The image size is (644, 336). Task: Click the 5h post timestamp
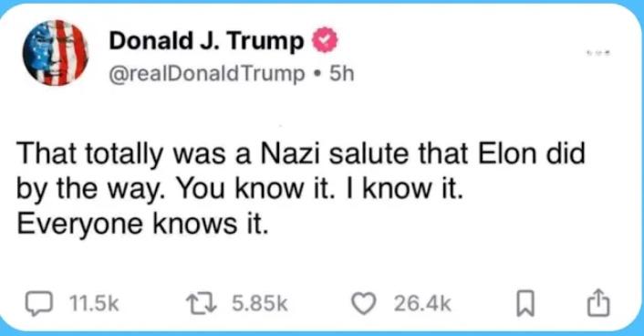pos(342,74)
